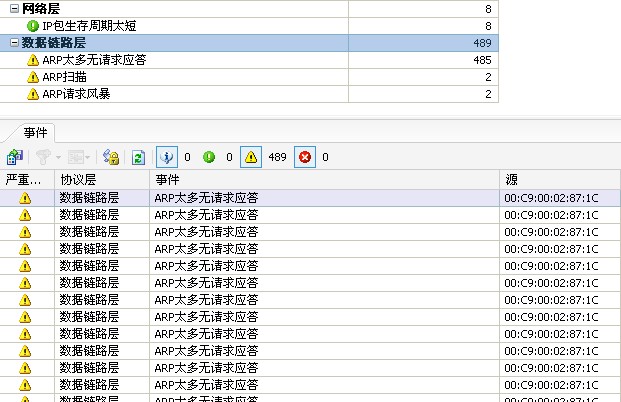Image resolution: width=621 pixels, height=402 pixels.
Task: Click the count 2 in the ARP请求风暴 row
Action: pos(488,94)
